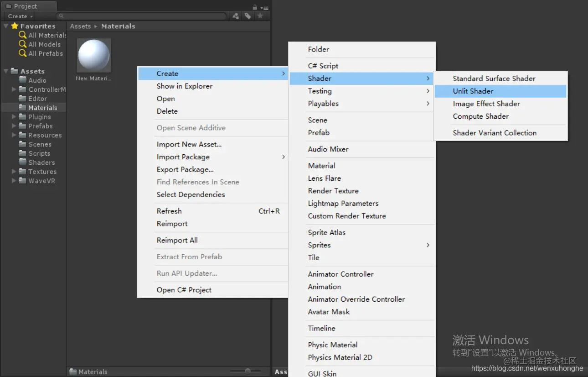This screenshot has height=377, width=588.
Task: Click Assets in the breadcrumb path
Action: 80,26
